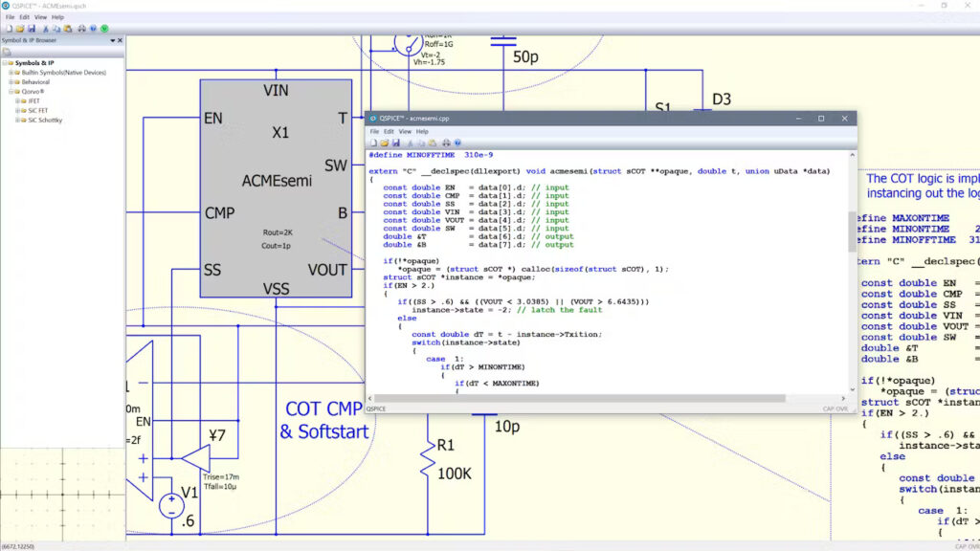Screen dimensions: 980x551
Task: Click the New file icon in the code editor
Action: (373, 142)
